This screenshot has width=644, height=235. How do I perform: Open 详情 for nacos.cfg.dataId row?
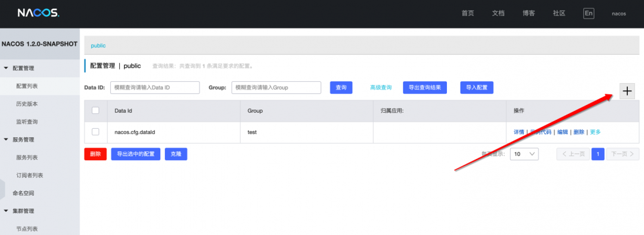point(518,132)
